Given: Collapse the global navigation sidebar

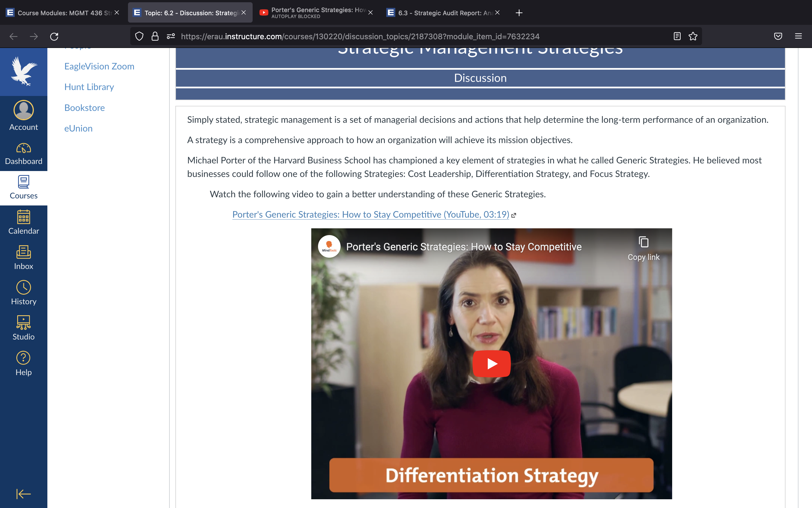Looking at the screenshot, I should 23,494.
